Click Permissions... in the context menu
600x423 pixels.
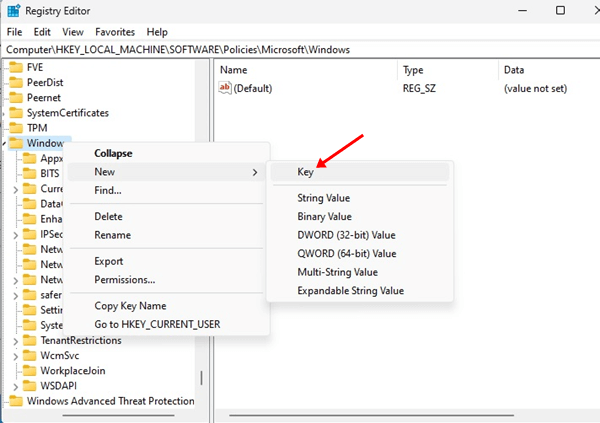pyautogui.click(x=124, y=280)
